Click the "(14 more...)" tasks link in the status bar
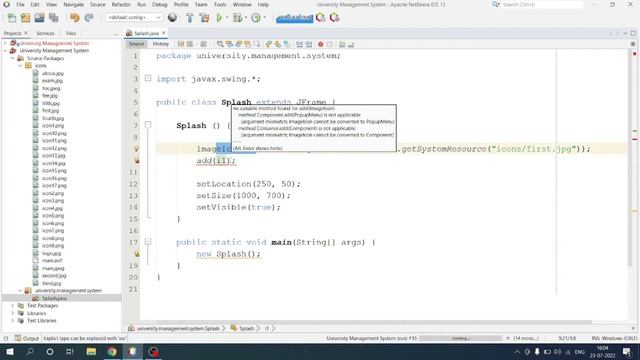This screenshot has width=640, height=360. click(526, 338)
